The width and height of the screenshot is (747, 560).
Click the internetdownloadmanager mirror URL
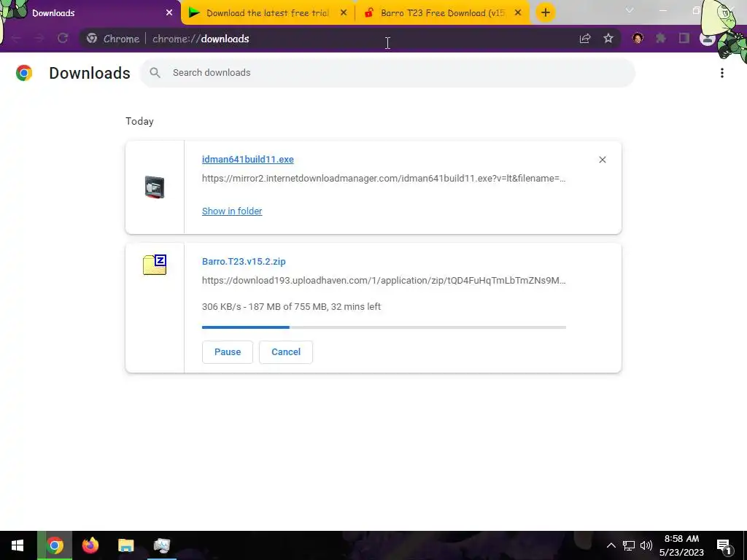[384, 179]
